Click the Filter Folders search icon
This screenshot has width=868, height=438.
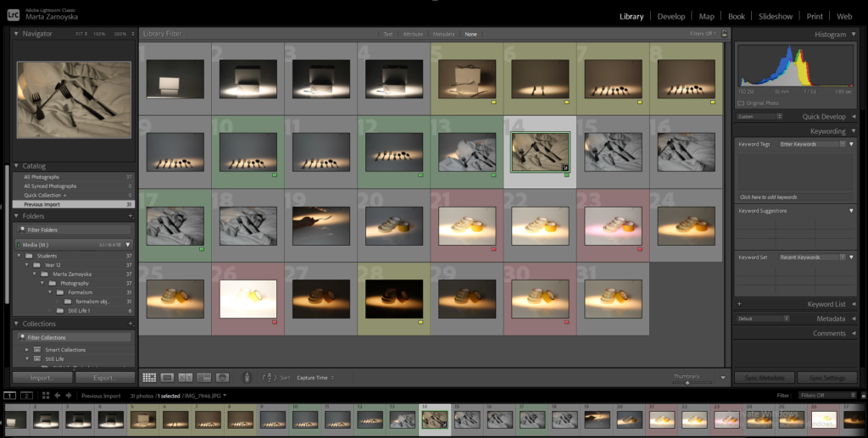click(x=21, y=230)
